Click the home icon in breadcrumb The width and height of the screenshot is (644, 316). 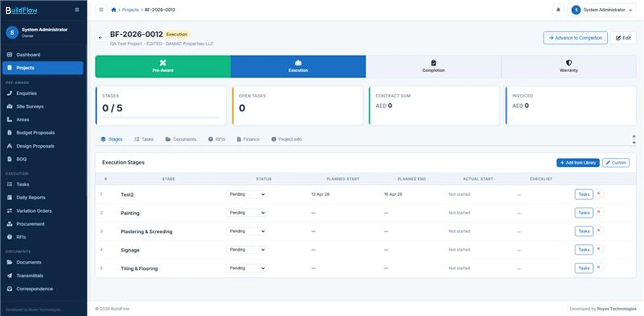click(114, 10)
